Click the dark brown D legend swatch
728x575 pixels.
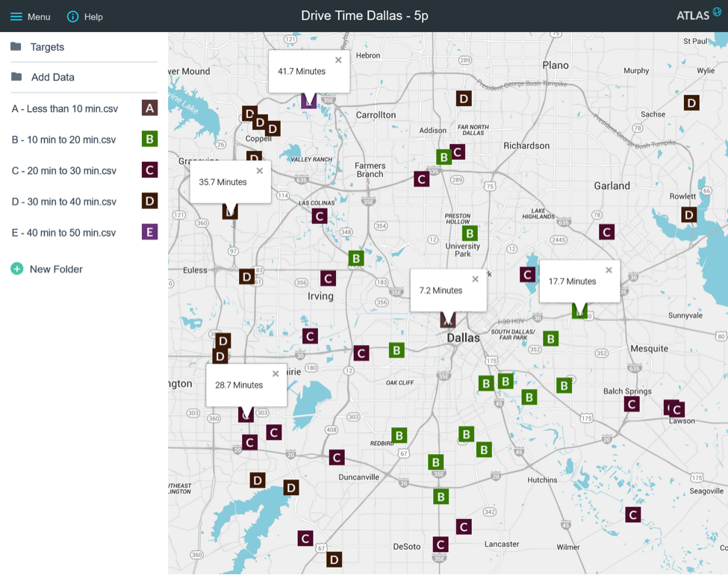(x=149, y=201)
